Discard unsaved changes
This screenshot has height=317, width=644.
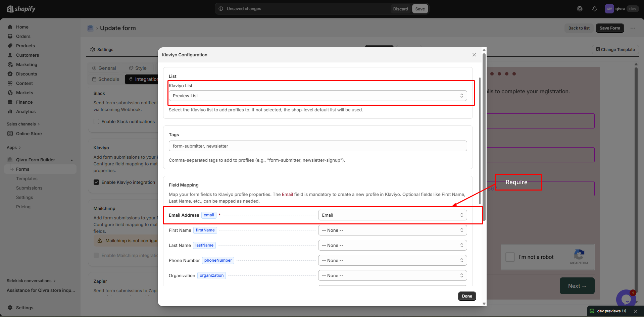point(400,9)
